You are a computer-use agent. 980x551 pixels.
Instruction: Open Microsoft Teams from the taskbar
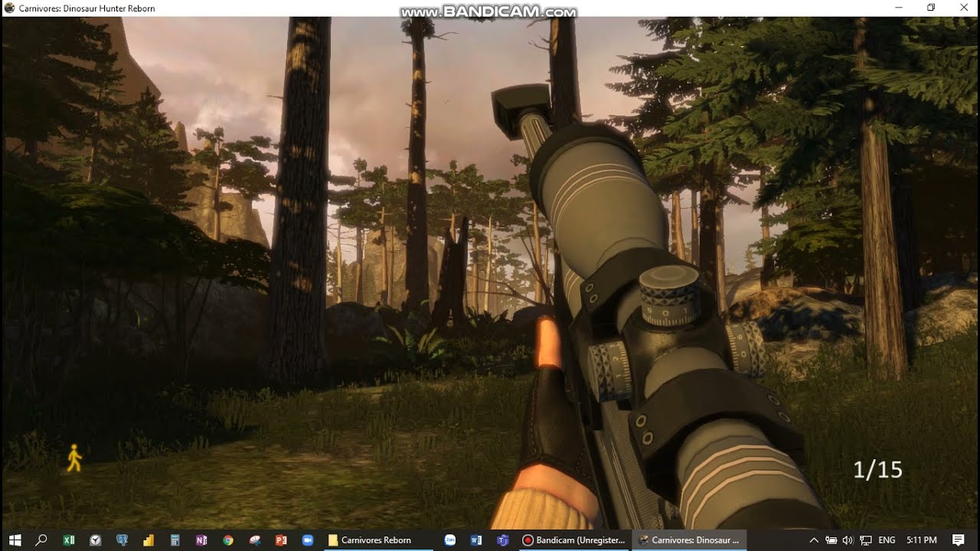(503, 540)
